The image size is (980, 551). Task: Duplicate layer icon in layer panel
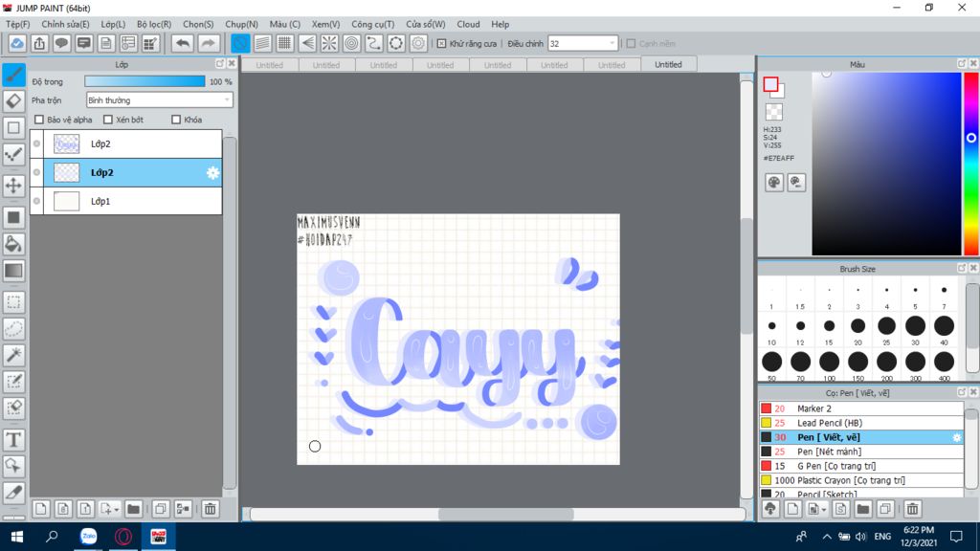pos(161,509)
